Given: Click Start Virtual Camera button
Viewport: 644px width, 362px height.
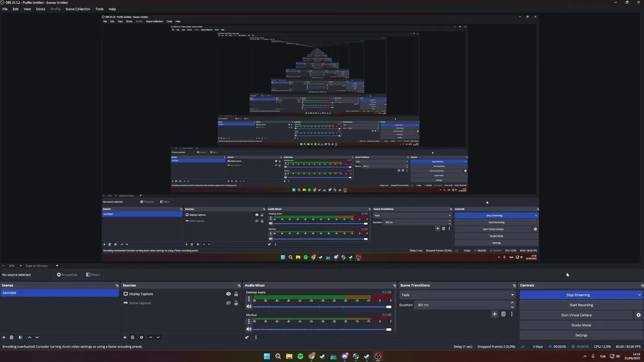Looking at the screenshot, I should click(576, 315).
